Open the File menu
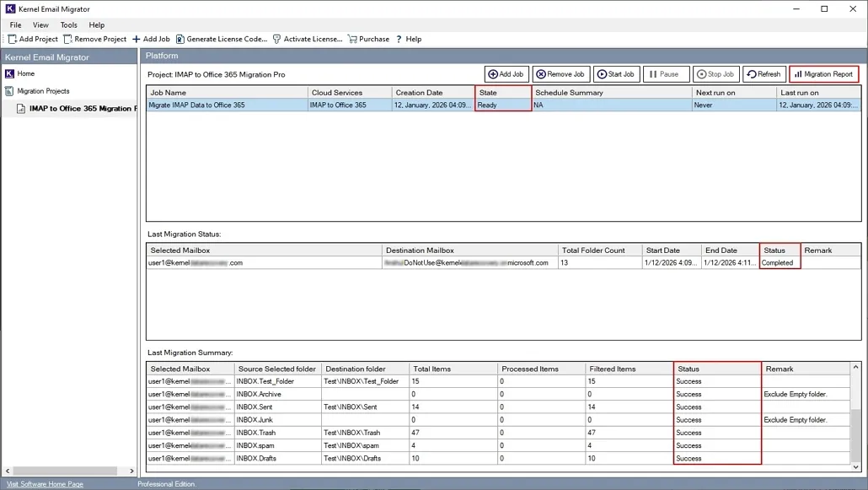Screen dimensions: 868x490 point(16,25)
